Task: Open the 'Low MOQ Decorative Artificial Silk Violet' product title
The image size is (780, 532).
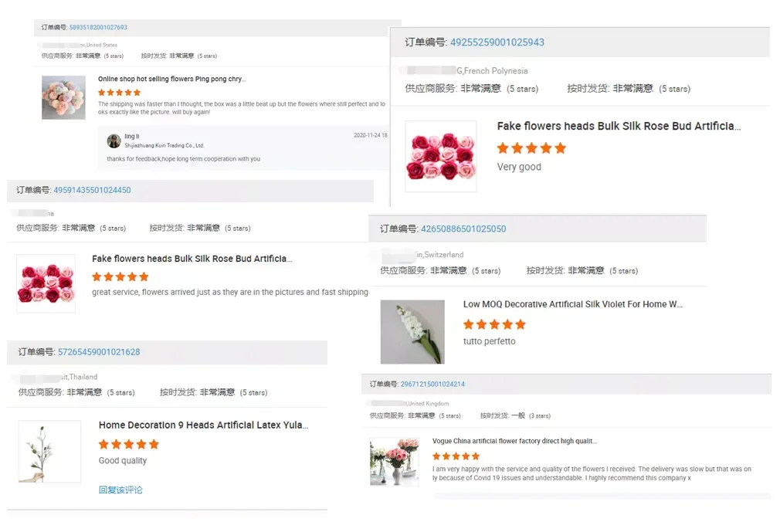Action: [x=572, y=304]
